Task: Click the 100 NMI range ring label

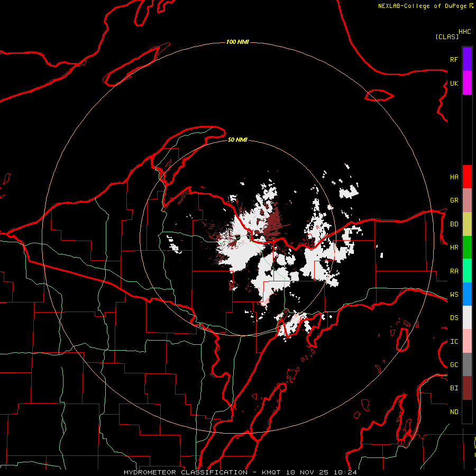Action: coord(237,42)
